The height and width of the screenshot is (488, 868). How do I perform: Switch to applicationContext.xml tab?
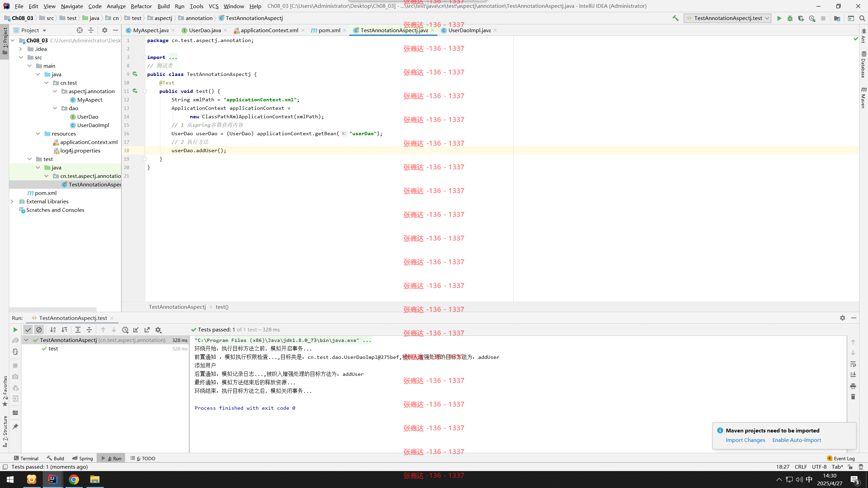pos(270,30)
